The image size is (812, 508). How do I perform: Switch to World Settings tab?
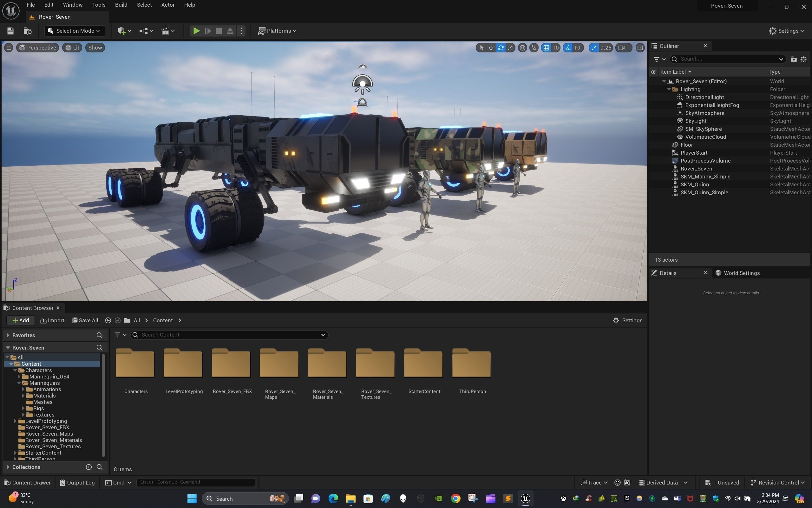[x=737, y=273]
